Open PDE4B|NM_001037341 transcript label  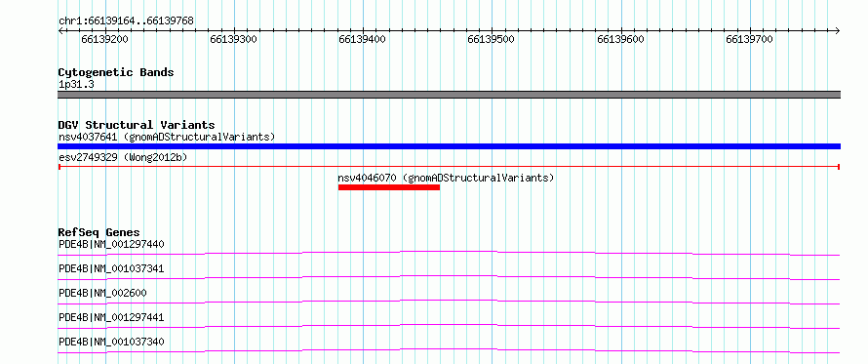click(x=111, y=268)
